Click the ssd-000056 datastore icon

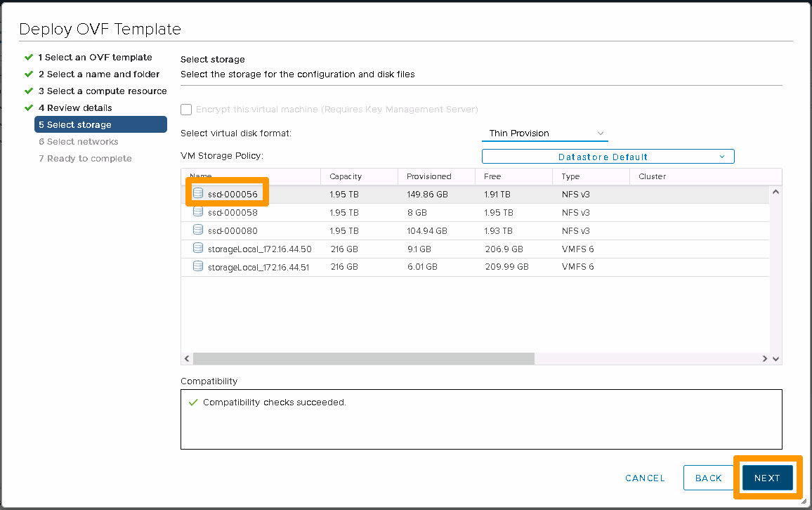pyautogui.click(x=197, y=194)
